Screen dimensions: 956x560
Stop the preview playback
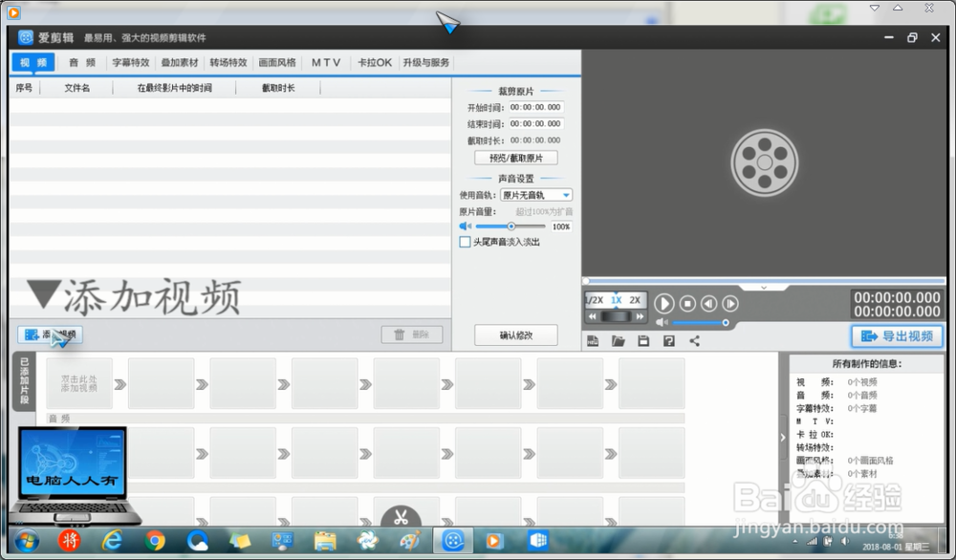pos(687,303)
